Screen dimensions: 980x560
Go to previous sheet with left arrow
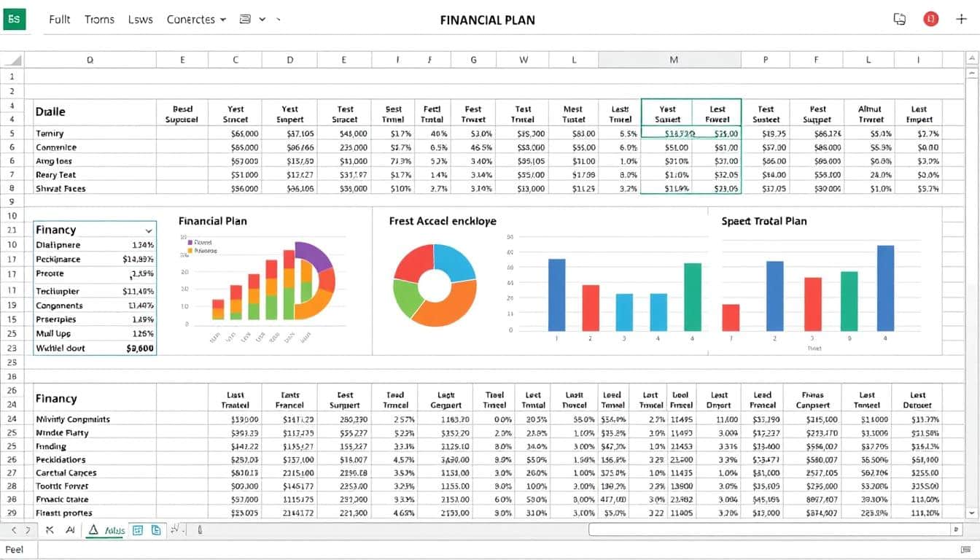[12, 530]
